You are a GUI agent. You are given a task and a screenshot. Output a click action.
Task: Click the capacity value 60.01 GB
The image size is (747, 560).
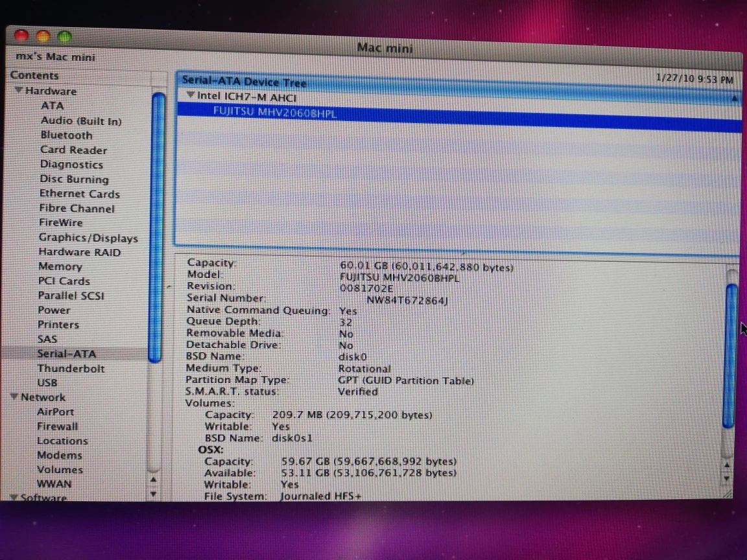[x=427, y=266]
